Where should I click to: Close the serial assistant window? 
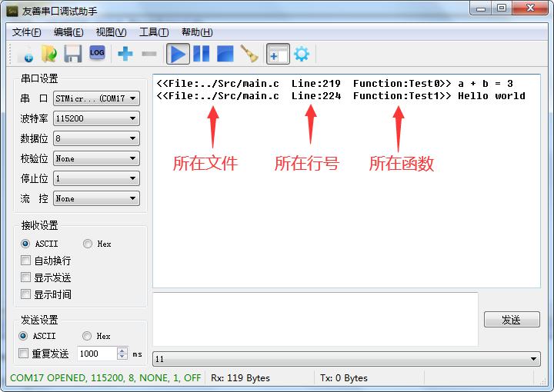pos(530,8)
